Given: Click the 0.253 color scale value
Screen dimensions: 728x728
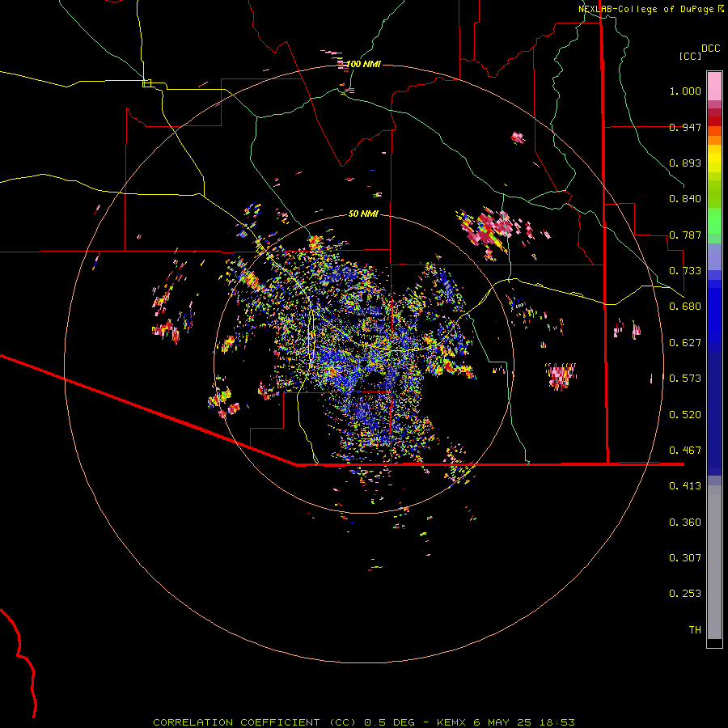Looking at the screenshot, I should click(685, 594).
